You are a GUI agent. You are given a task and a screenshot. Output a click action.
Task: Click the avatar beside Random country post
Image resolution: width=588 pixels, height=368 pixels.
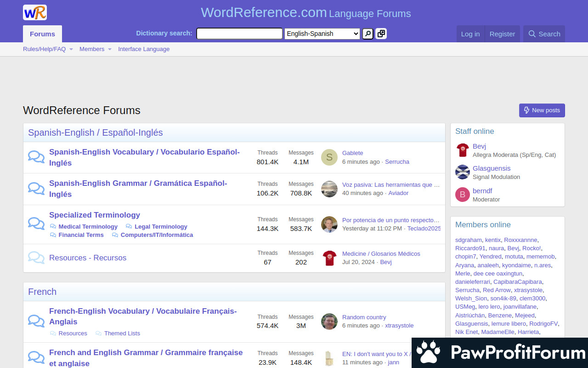coord(329,321)
